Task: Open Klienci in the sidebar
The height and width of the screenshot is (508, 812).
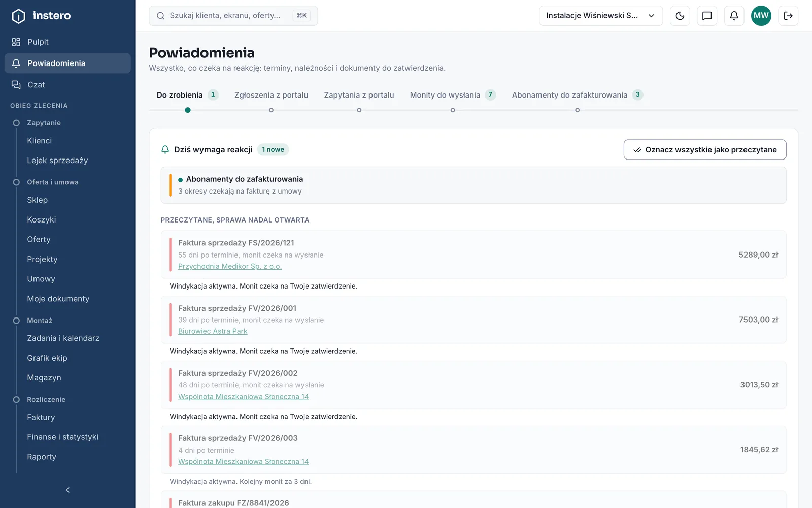Action: click(x=40, y=141)
